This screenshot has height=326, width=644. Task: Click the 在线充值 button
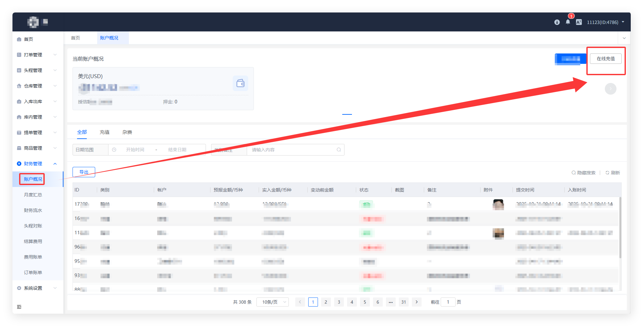tap(605, 59)
